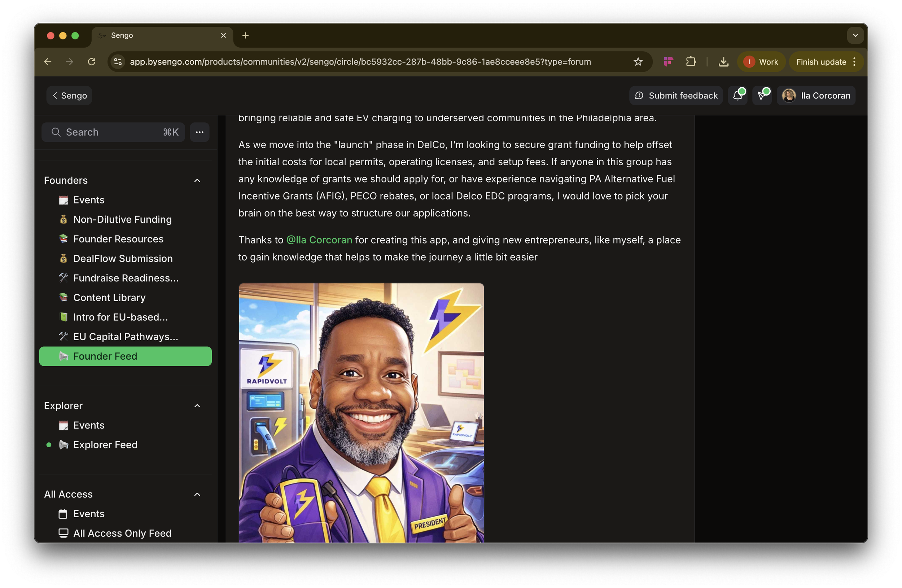The height and width of the screenshot is (588, 902).
Task: Collapse the Explorer section
Action: tap(197, 406)
